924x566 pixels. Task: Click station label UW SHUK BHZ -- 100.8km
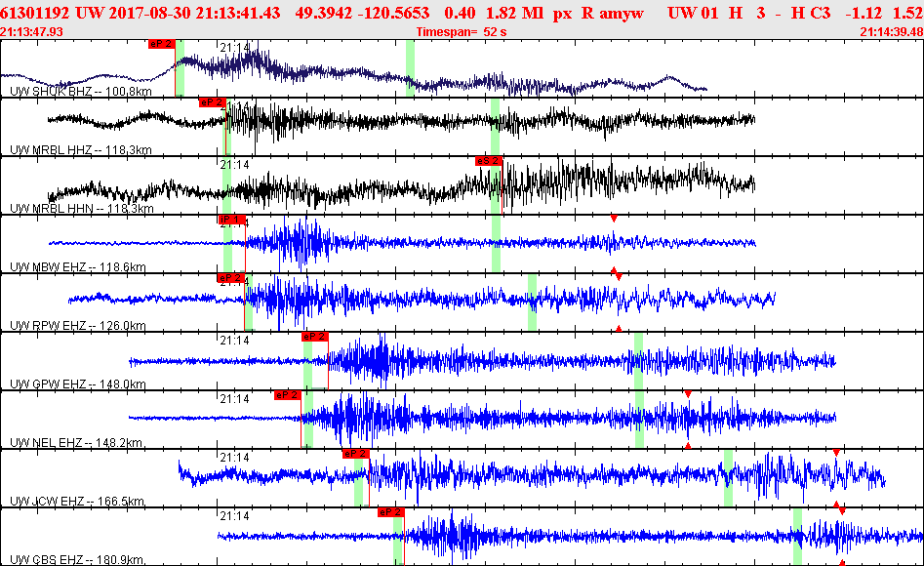[81, 92]
